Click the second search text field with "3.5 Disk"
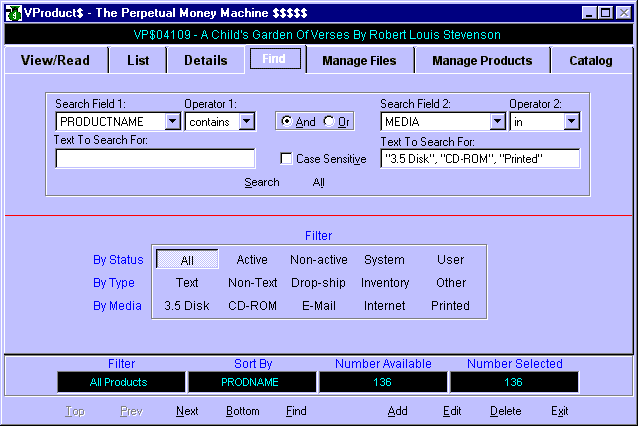638x426 pixels. click(x=480, y=159)
